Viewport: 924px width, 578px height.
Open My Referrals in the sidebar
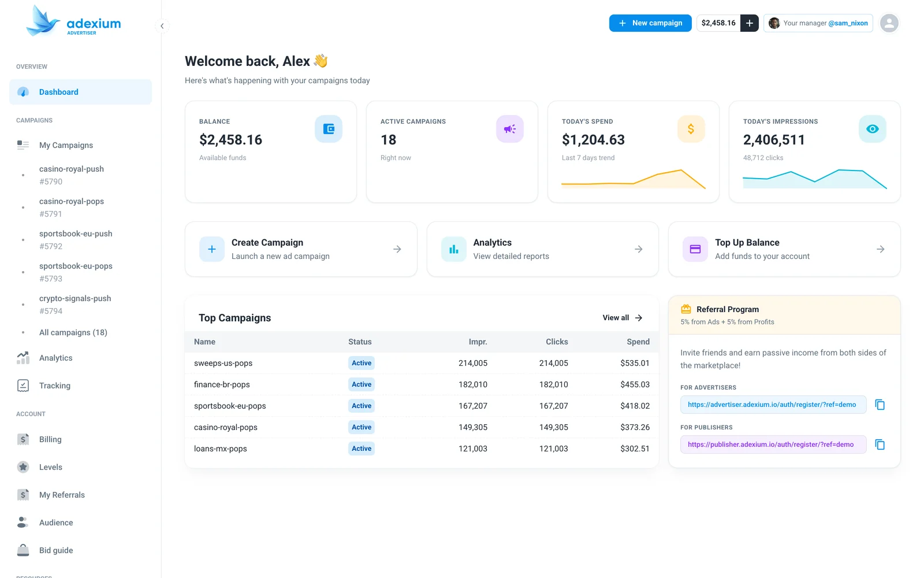80,495
